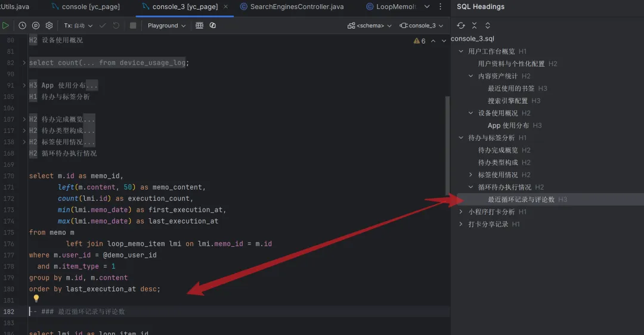Switch to SearchEnginesController.java tab

tap(292, 7)
